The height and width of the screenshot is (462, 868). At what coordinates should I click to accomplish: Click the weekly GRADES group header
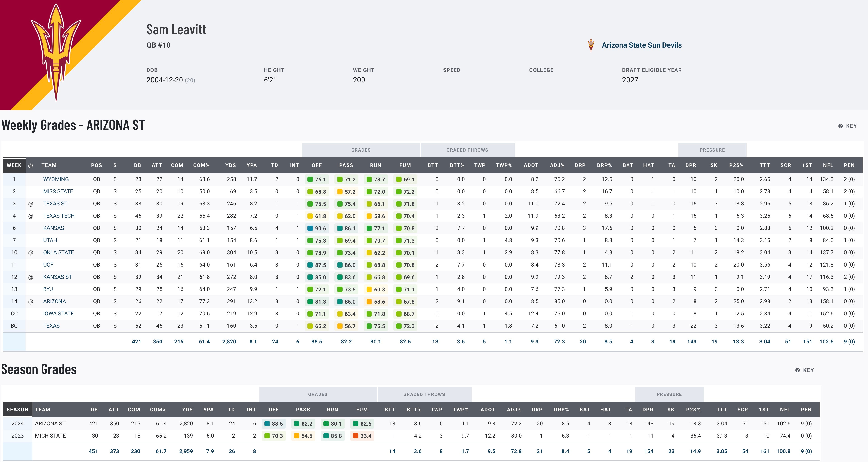[x=361, y=150]
